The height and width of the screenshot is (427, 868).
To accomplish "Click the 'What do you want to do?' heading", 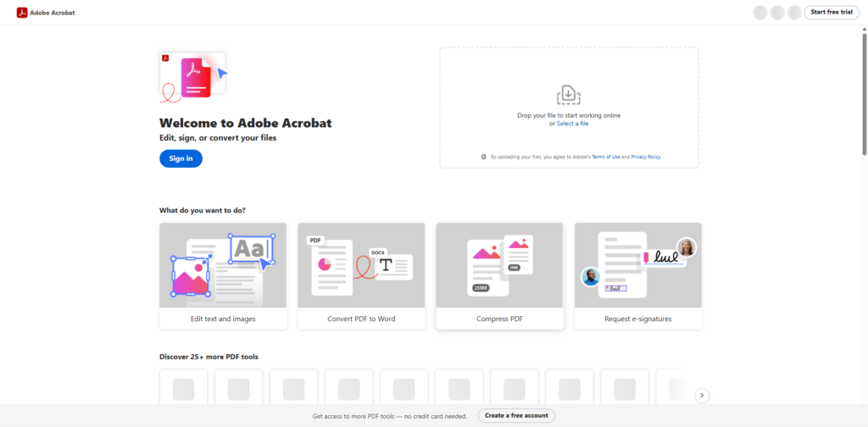I will [x=203, y=211].
